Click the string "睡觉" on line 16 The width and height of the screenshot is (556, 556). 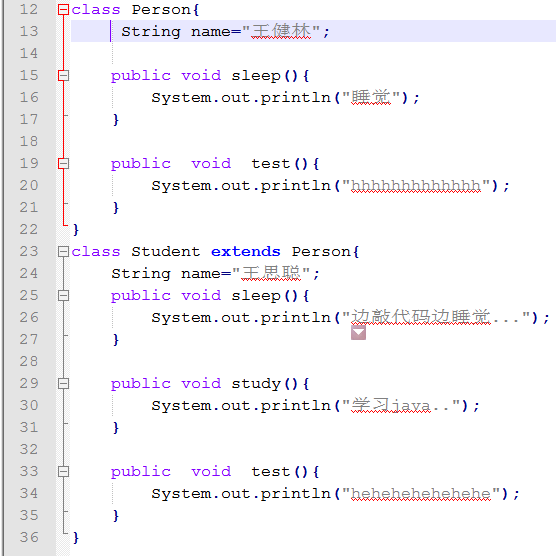pyautogui.click(x=371, y=97)
